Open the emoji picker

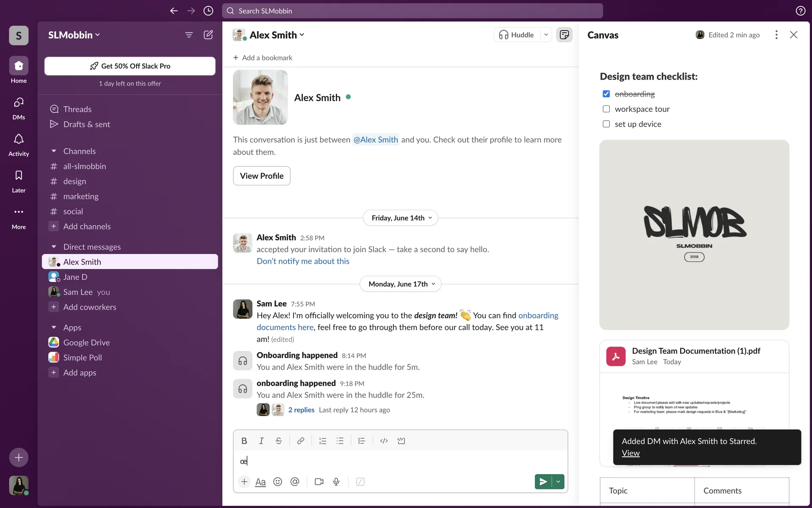[x=277, y=482]
